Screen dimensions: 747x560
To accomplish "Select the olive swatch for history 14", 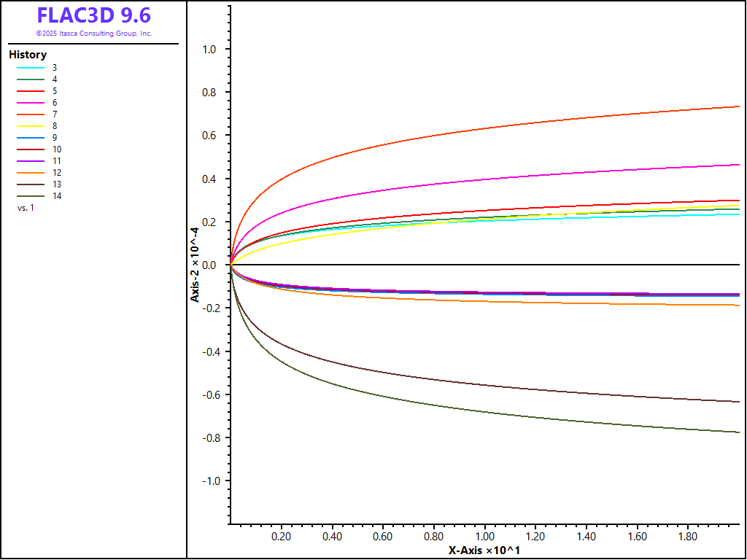I will (31, 196).
